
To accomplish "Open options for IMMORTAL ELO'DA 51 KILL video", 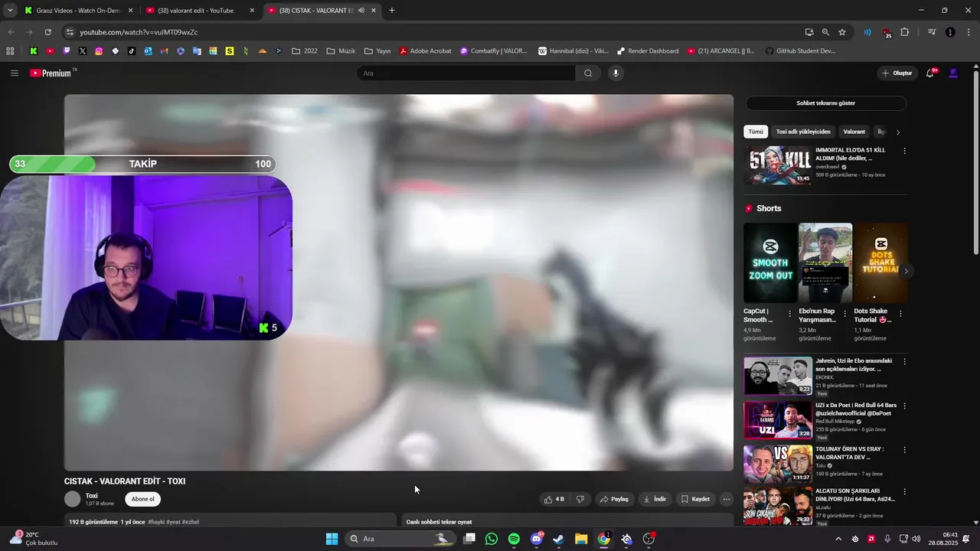I will click(x=904, y=151).
